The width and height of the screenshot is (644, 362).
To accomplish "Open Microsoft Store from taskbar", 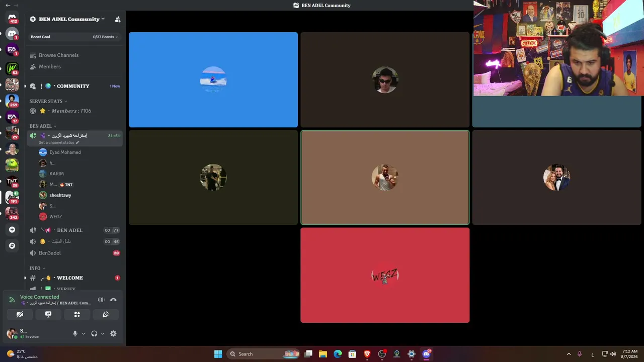I will (x=352, y=354).
